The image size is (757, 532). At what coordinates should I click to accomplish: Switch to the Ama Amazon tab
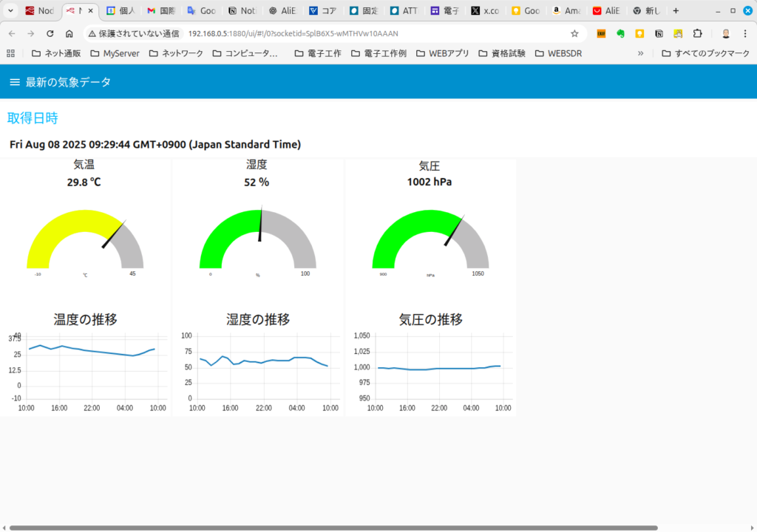566,10
